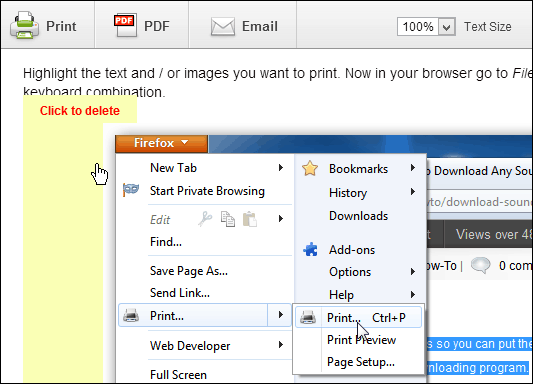Click the red PDF document icon

(125, 25)
